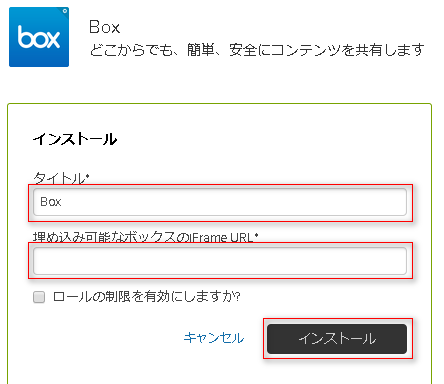Click the right end of the title field
The image size is (444, 384).
398,202
